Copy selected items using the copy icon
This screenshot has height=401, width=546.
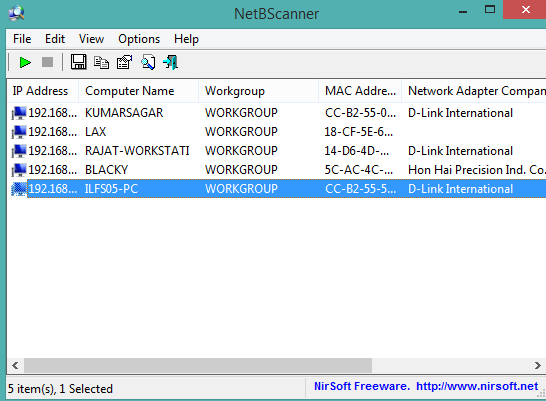pos(101,63)
